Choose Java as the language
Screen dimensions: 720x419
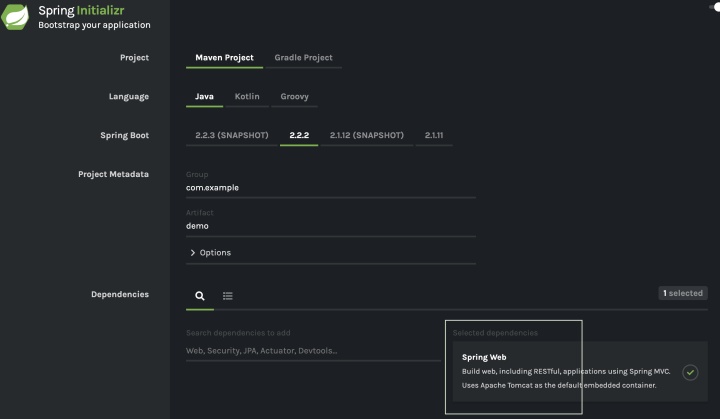pos(204,96)
